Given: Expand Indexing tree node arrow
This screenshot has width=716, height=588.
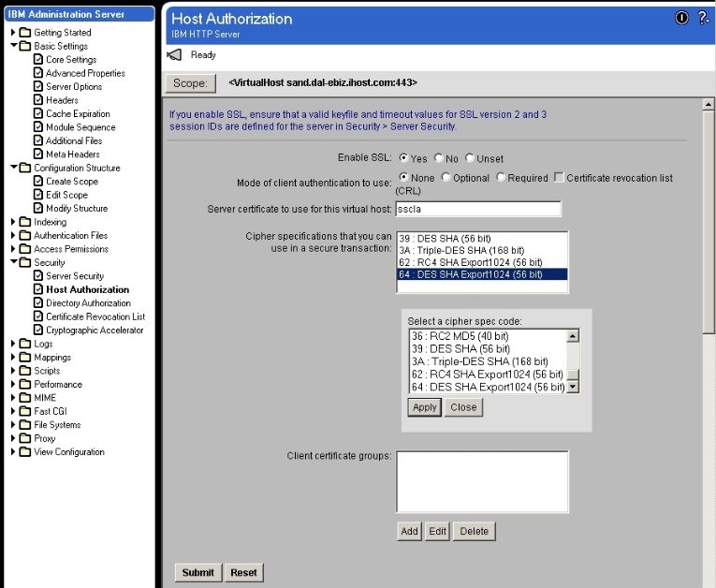Looking at the screenshot, I should 13,222.
